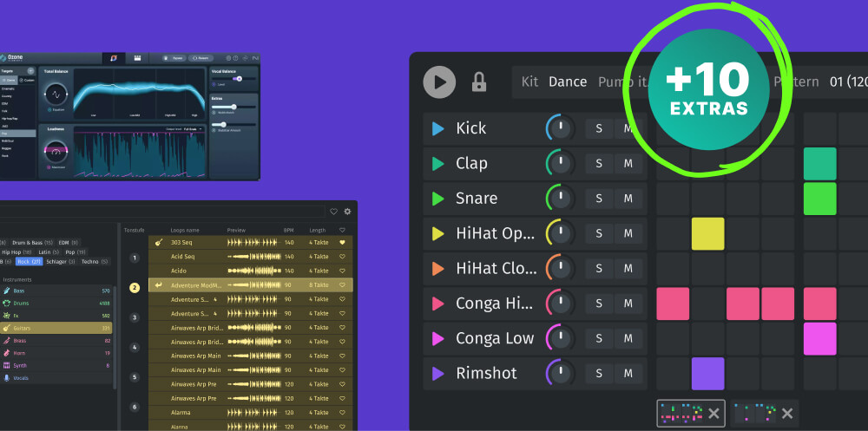Open Ozone's modules view tab
The height and width of the screenshot is (431, 868).
[137, 58]
